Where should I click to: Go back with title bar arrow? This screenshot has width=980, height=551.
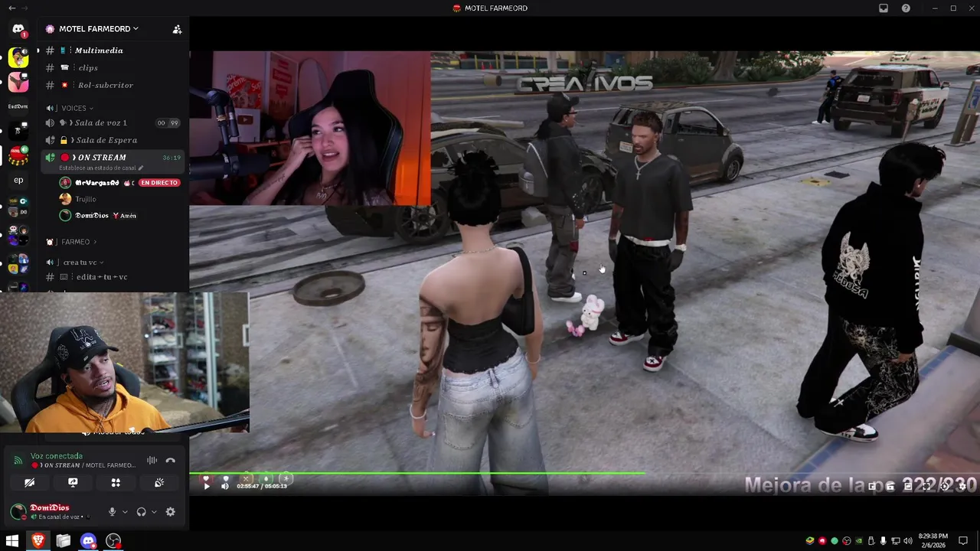point(11,8)
